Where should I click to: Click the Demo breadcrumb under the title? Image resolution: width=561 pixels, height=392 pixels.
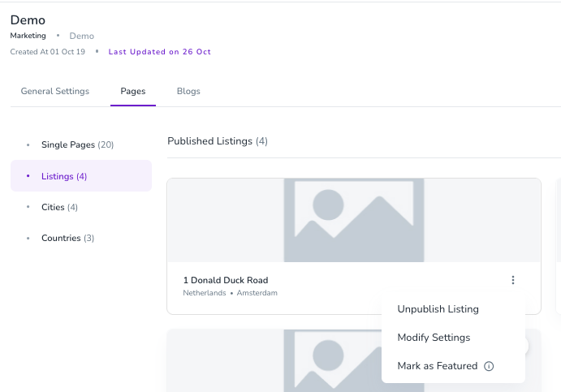(82, 36)
